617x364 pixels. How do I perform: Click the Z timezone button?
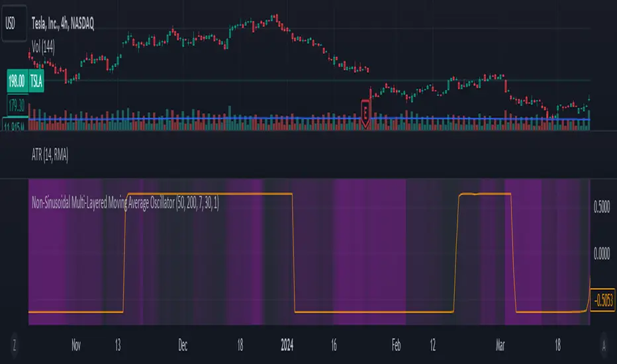pos(13,345)
